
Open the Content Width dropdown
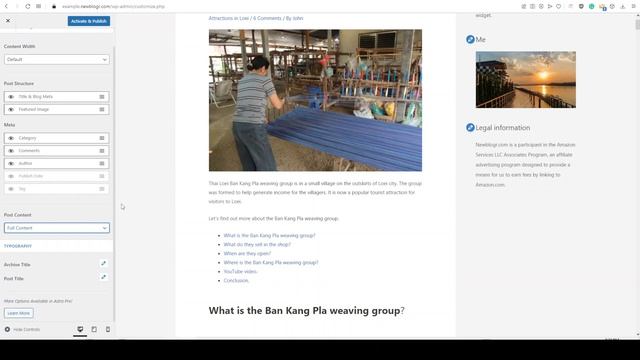coord(57,60)
